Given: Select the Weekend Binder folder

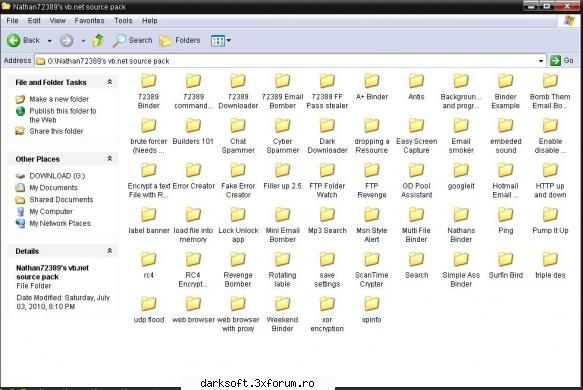Looking at the screenshot, I should tap(283, 315).
